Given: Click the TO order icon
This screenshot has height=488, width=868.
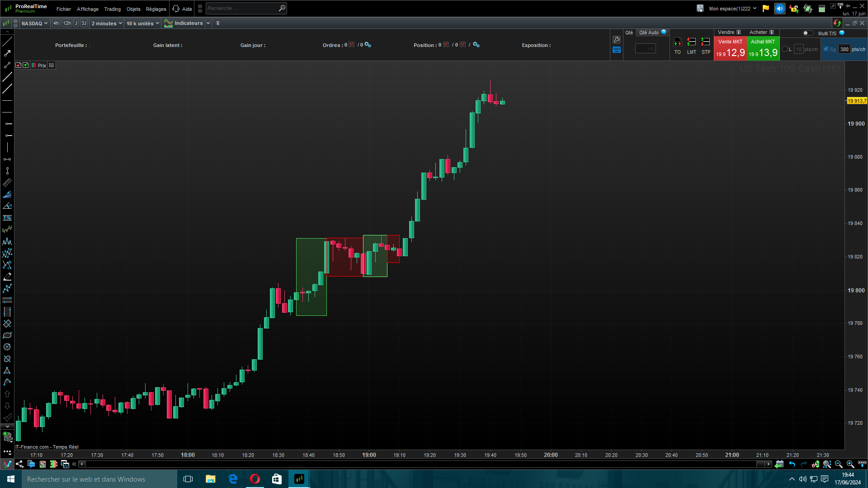Looking at the screenshot, I should (x=677, y=42).
